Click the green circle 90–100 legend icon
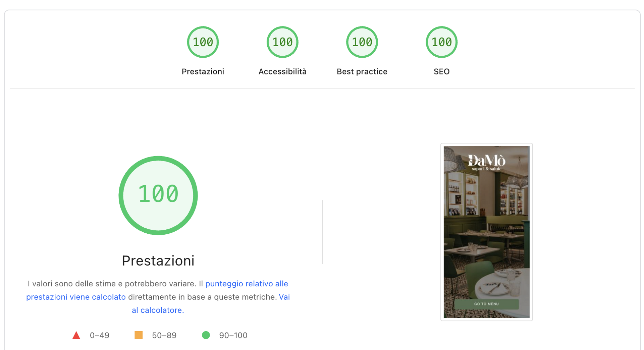Screen dimensions: 644x350 pyautogui.click(x=206, y=335)
